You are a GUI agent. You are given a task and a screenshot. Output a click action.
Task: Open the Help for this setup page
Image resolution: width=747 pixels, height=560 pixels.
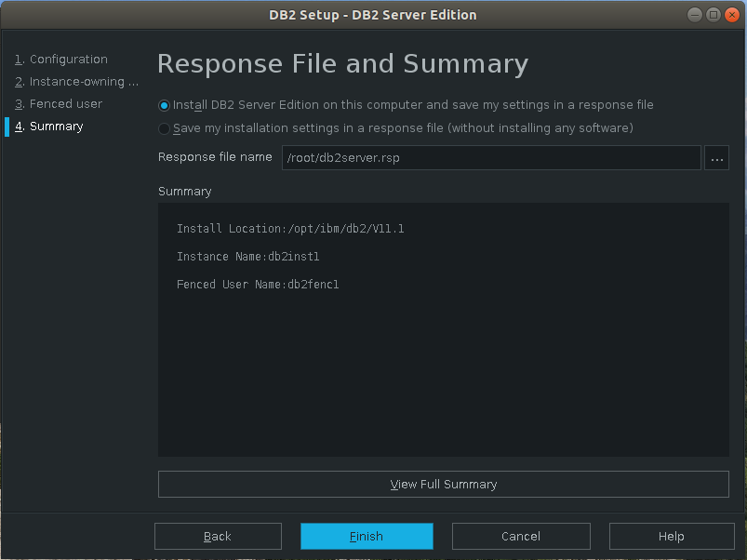671,536
